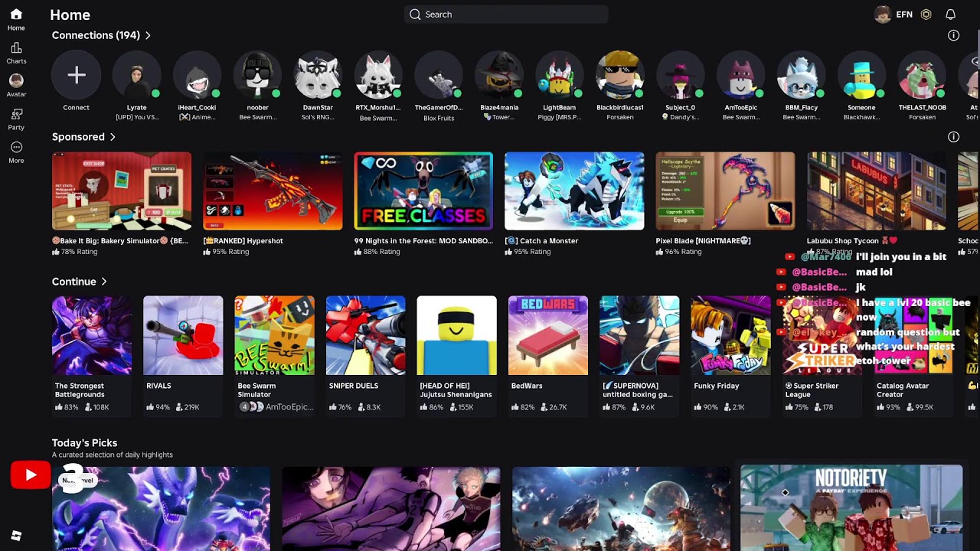
Task: Open the Avatar sidebar item
Action: tap(16, 80)
